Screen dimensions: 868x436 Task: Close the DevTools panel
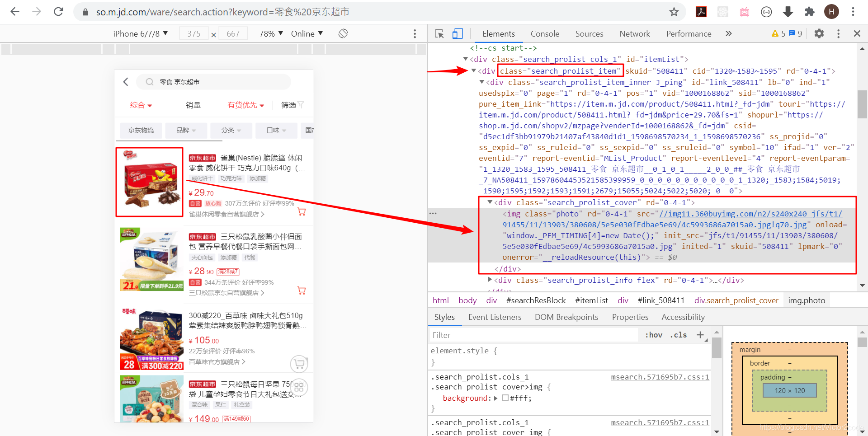coord(857,33)
